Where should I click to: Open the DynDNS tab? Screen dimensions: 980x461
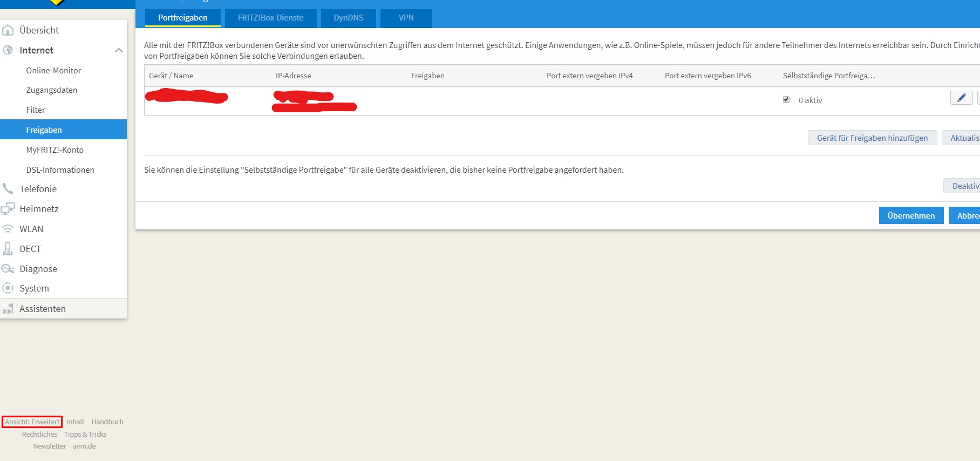[x=348, y=18]
